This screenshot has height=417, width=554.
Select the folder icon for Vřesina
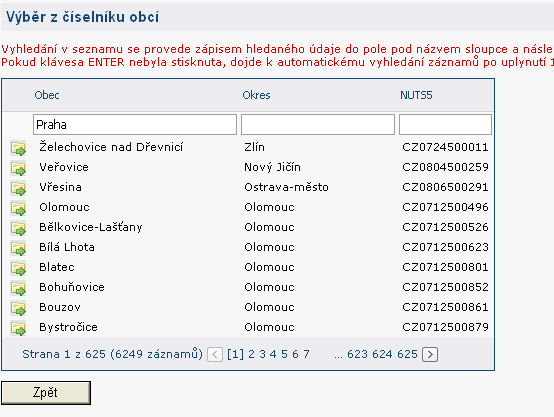(x=18, y=188)
